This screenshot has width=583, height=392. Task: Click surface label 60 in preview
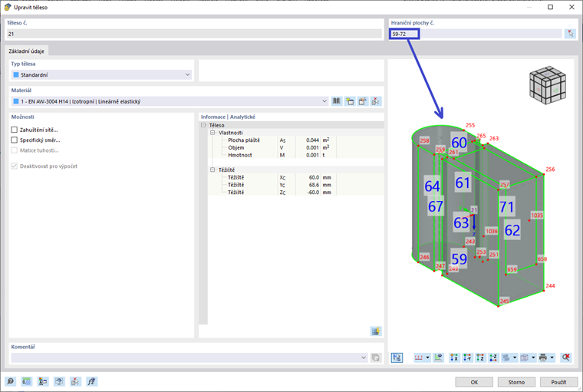[459, 143]
